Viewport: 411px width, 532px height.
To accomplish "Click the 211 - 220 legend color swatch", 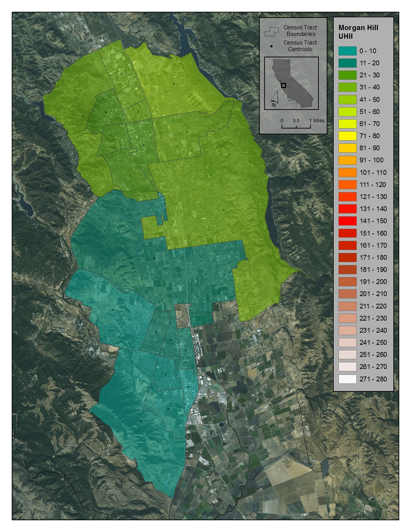I will pos(347,306).
